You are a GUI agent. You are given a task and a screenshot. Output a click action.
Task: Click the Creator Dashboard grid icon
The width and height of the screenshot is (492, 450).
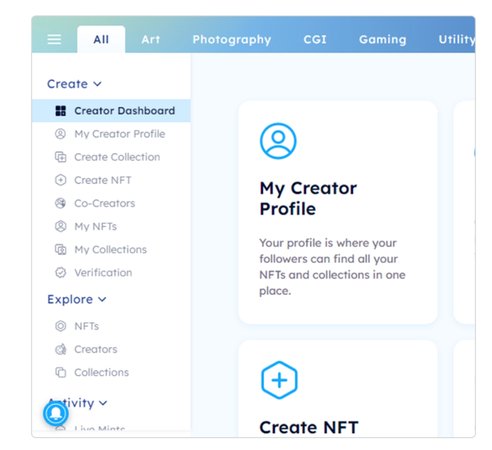coord(60,111)
